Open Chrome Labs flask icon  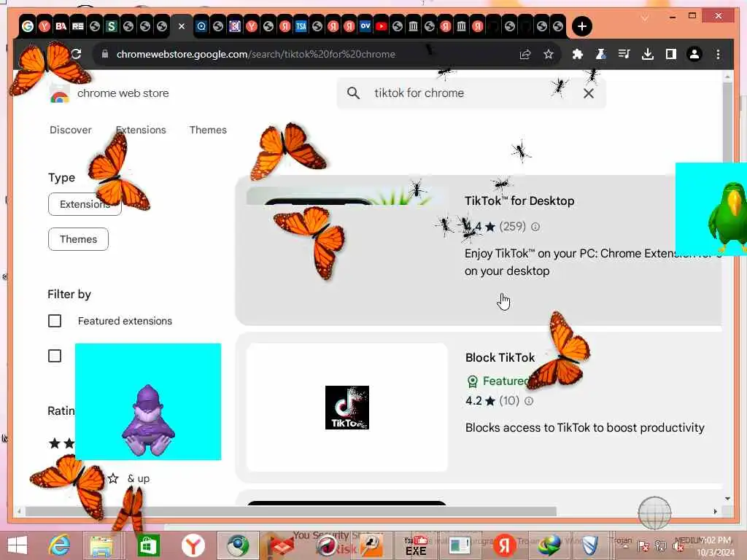click(x=601, y=54)
